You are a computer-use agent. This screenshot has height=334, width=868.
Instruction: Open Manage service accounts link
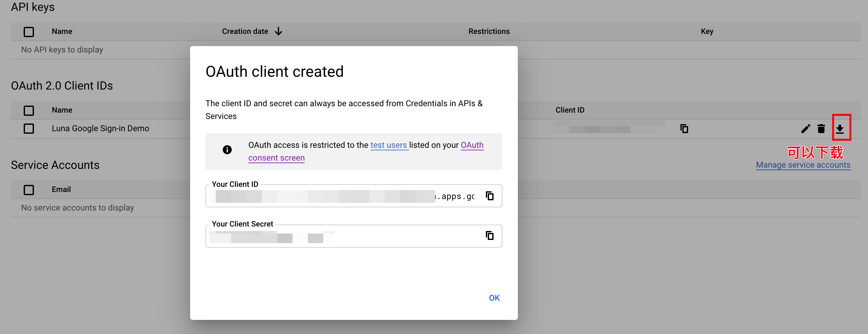(803, 165)
